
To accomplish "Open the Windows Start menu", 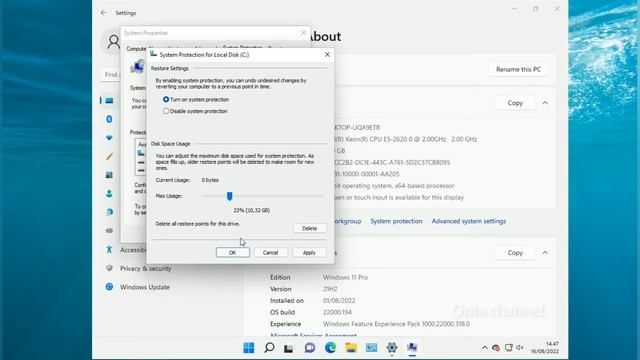I will point(249,347).
